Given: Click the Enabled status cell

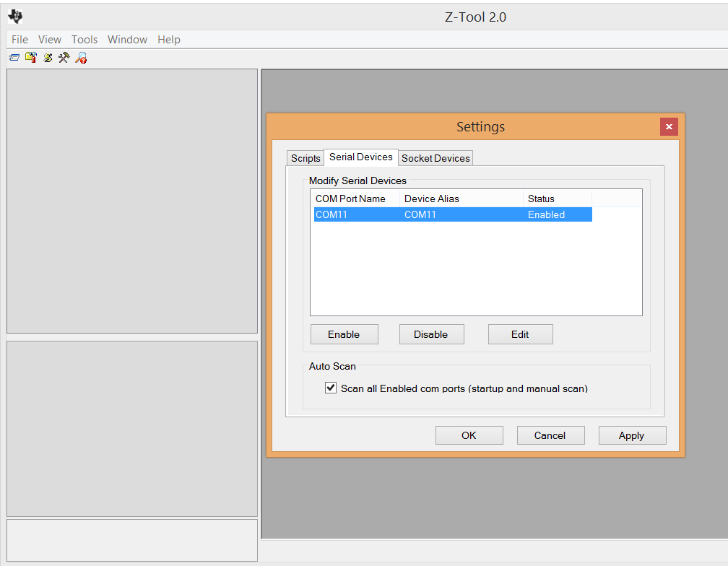Looking at the screenshot, I should tap(547, 215).
